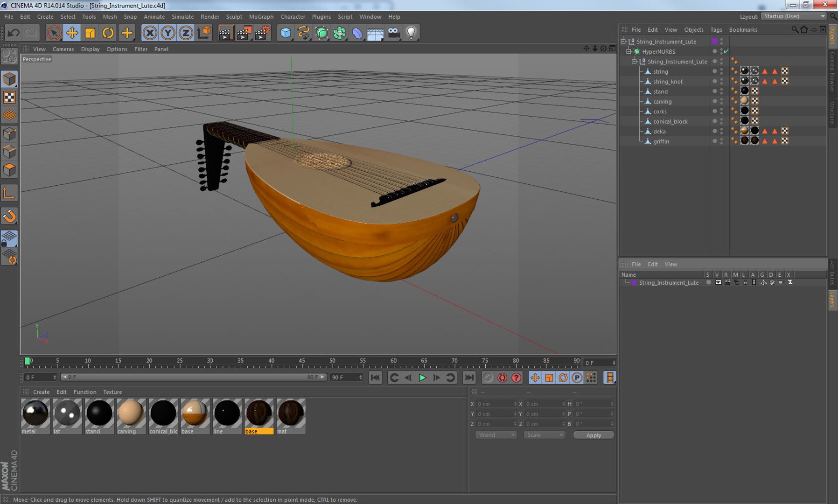
Task: Toggle the X axis lock icon
Action: pyautogui.click(x=150, y=33)
